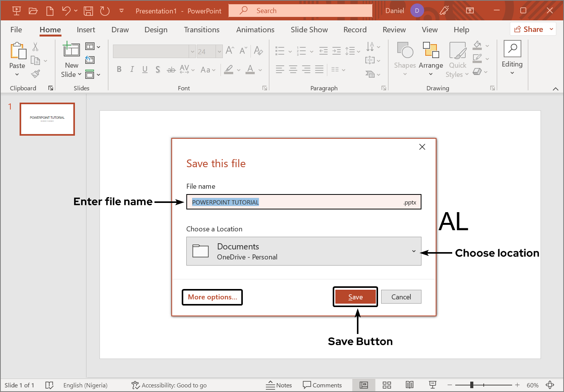Click the Paste clipboard icon
This screenshot has height=392, width=564.
[18, 51]
